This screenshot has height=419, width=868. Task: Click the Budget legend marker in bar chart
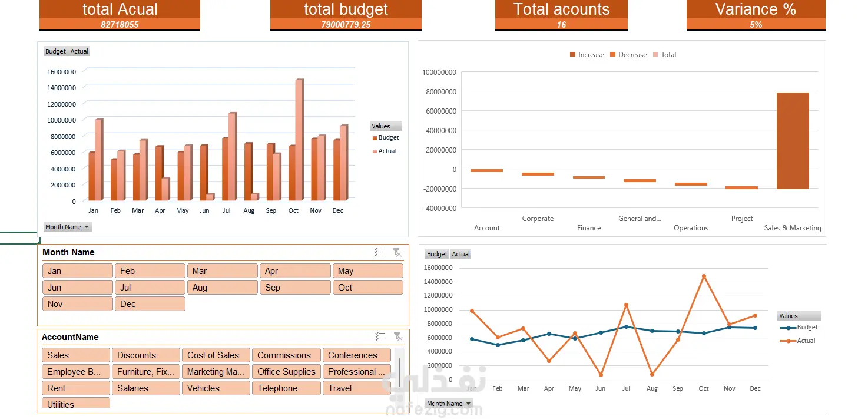point(375,138)
